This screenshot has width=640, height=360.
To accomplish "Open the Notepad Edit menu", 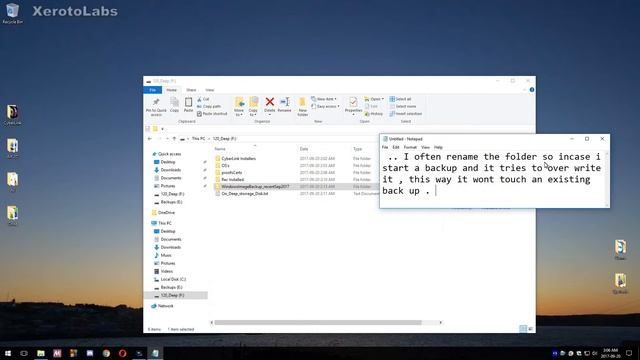I will tap(396, 147).
